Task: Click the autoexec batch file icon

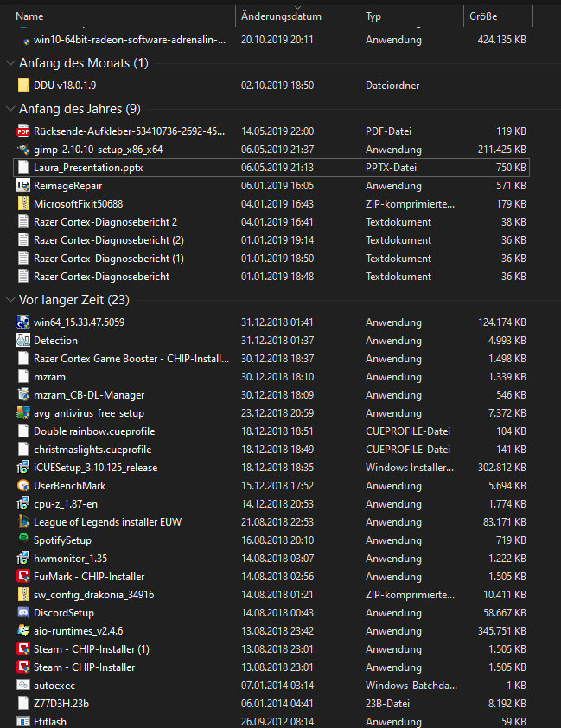Action: click(23, 686)
